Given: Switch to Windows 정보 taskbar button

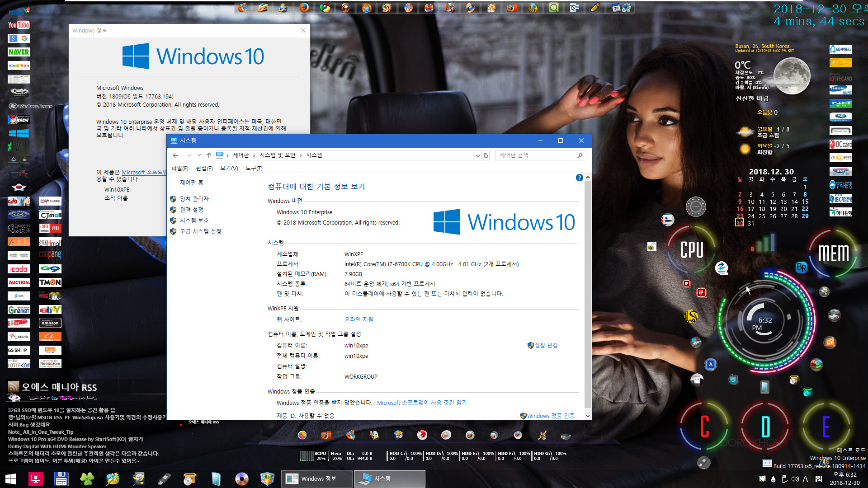Looking at the screenshot, I should pyautogui.click(x=317, y=479).
